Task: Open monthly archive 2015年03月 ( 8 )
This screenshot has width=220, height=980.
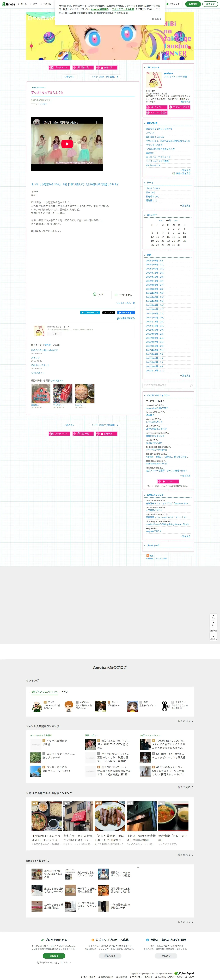Action: click(x=155, y=261)
